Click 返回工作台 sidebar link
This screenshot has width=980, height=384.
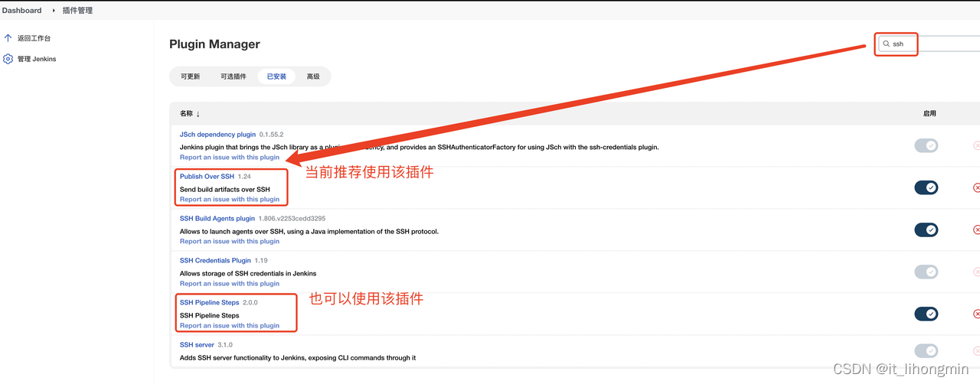[34, 38]
